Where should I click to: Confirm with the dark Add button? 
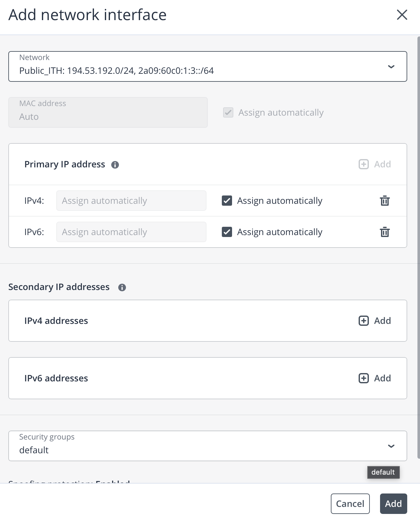tap(393, 504)
